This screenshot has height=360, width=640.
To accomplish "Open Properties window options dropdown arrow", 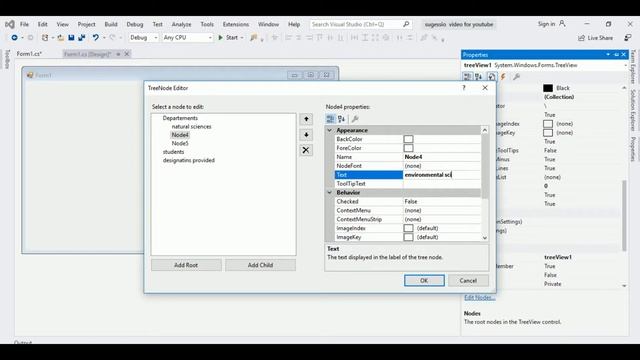I will tap(608, 54).
